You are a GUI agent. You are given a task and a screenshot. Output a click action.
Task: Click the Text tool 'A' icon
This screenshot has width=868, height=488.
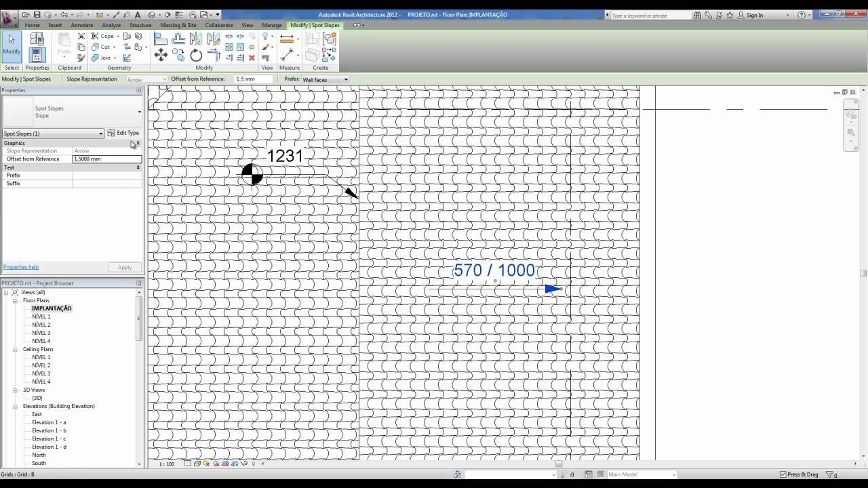click(138, 15)
